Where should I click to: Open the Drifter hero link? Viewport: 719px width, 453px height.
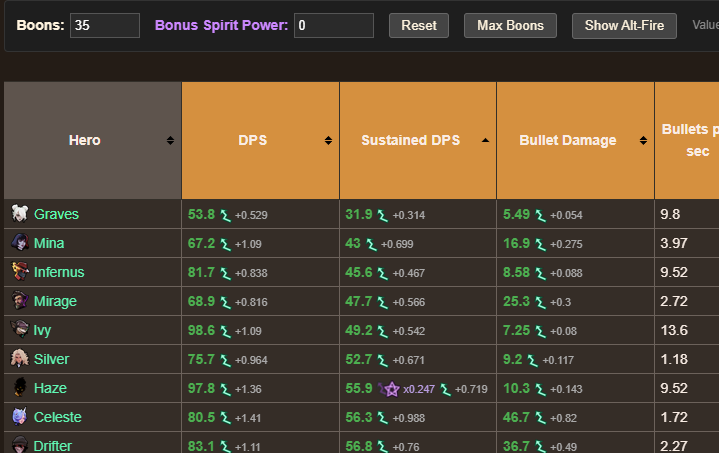(53, 446)
